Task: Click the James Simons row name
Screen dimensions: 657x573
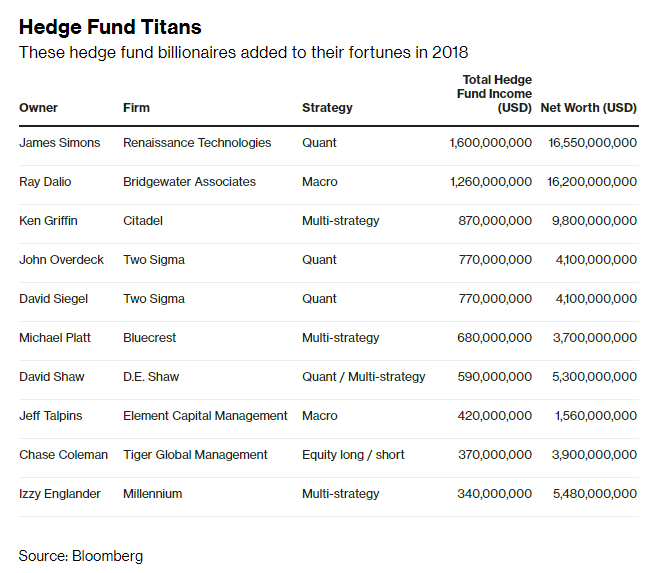Action: tap(59, 143)
